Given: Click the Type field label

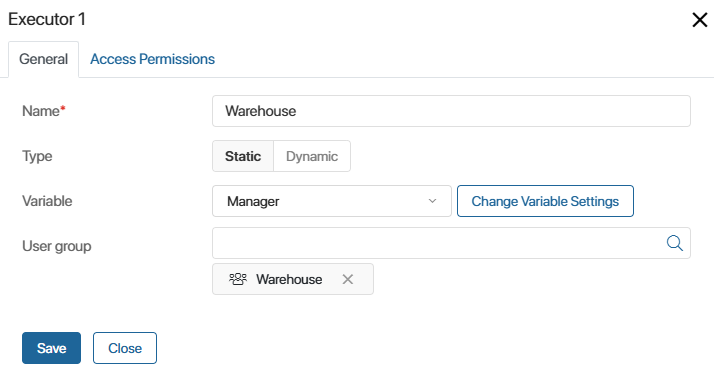Looking at the screenshot, I should coord(37,156).
